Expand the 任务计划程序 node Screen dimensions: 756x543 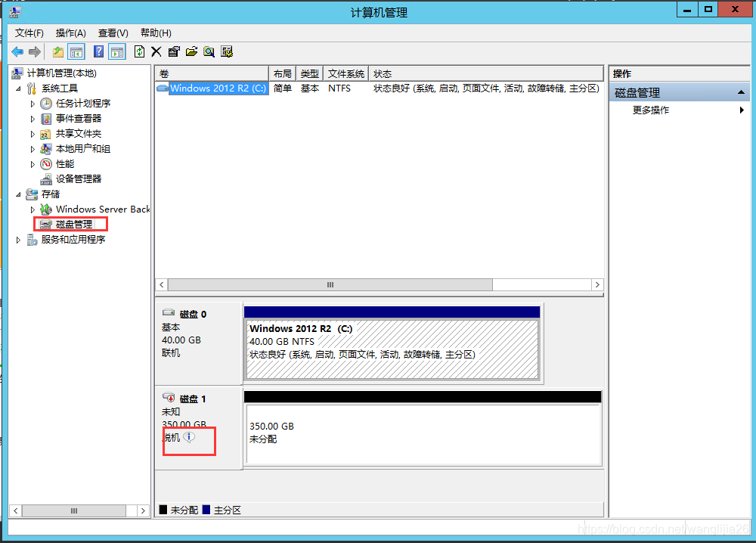pyautogui.click(x=33, y=104)
